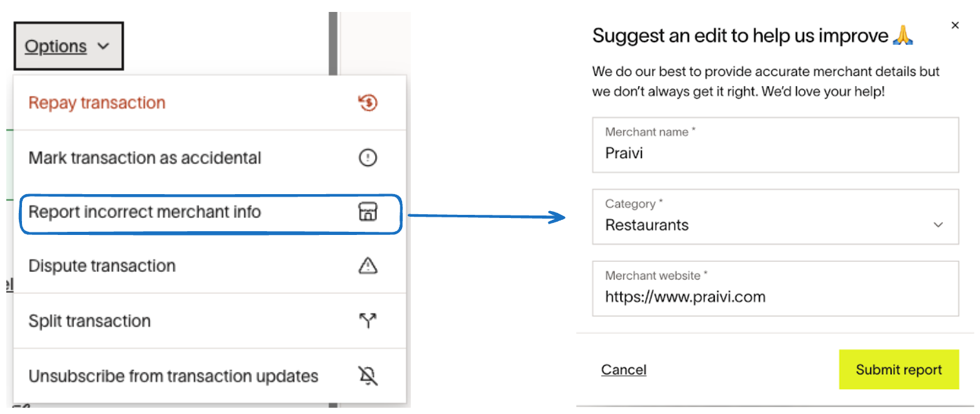Click the warning triangle dispute icon
This screenshot has width=980, height=414.
(x=367, y=266)
